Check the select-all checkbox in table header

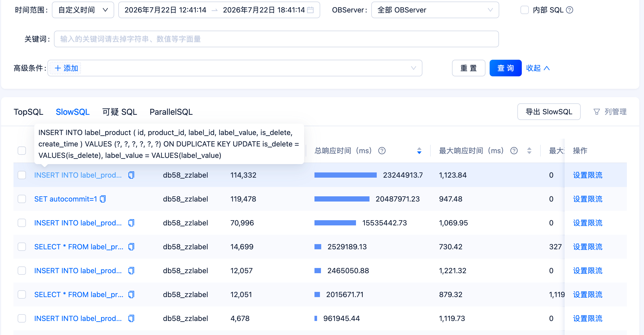point(22,151)
